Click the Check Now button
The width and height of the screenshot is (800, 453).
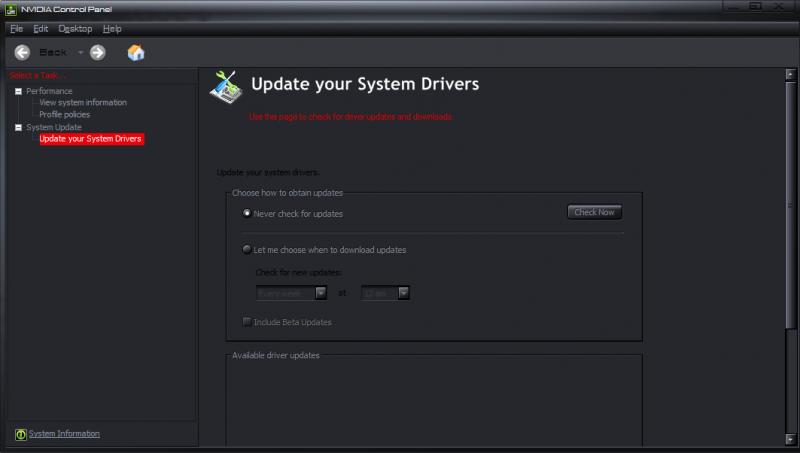click(594, 212)
